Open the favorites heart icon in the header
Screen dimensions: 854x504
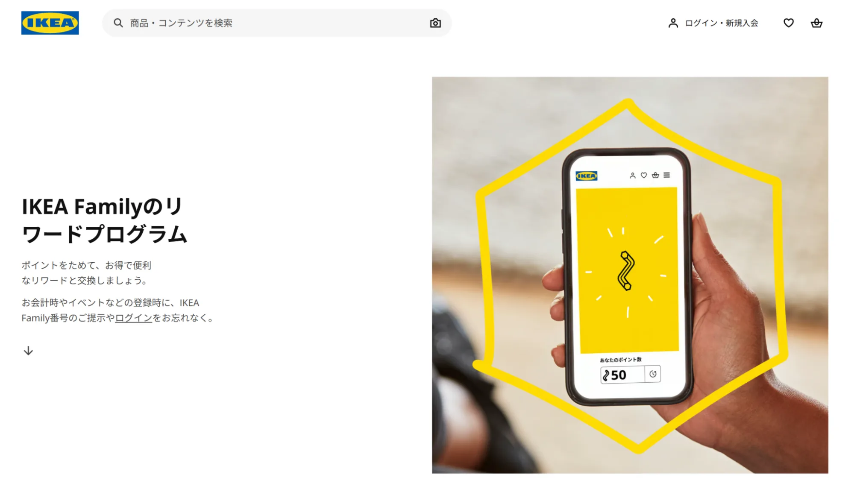[x=789, y=23]
